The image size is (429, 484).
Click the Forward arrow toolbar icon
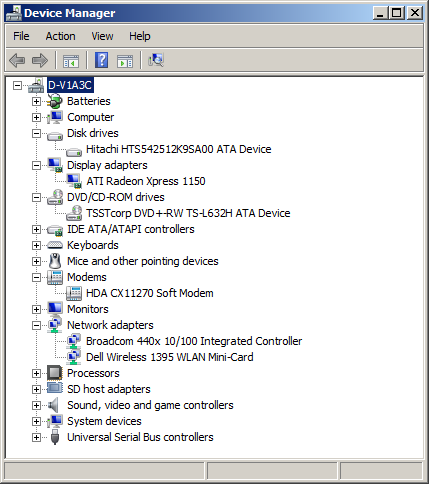pos(40,61)
